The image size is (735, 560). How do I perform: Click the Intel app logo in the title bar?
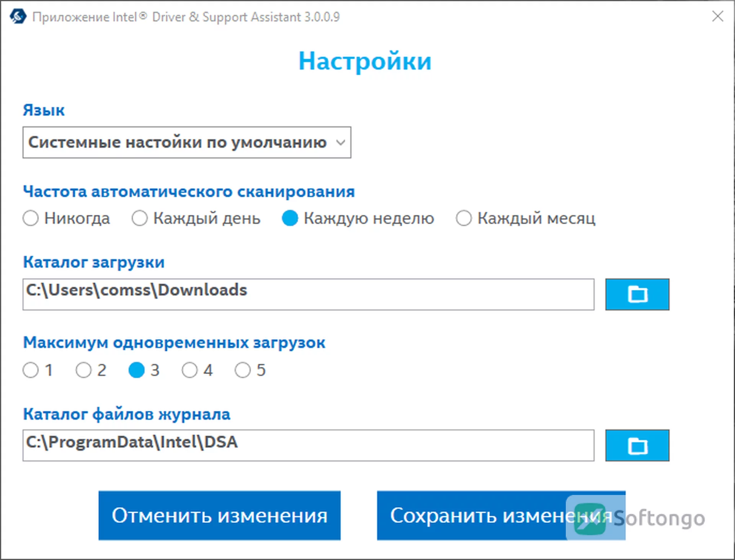coord(18,16)
